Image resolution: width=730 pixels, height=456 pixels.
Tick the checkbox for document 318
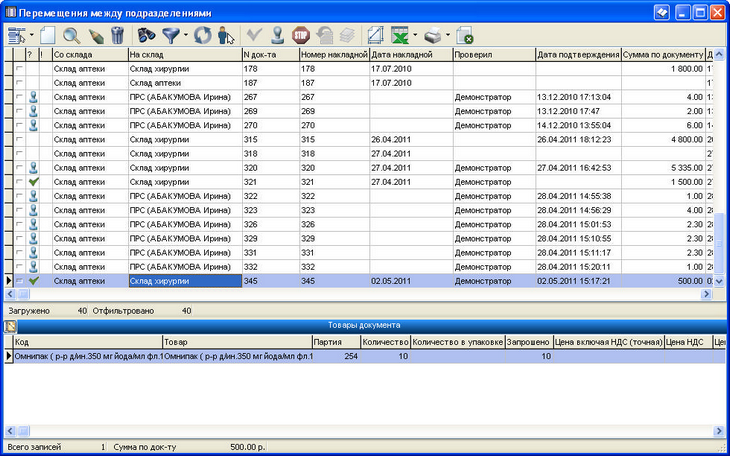[19, 153]
